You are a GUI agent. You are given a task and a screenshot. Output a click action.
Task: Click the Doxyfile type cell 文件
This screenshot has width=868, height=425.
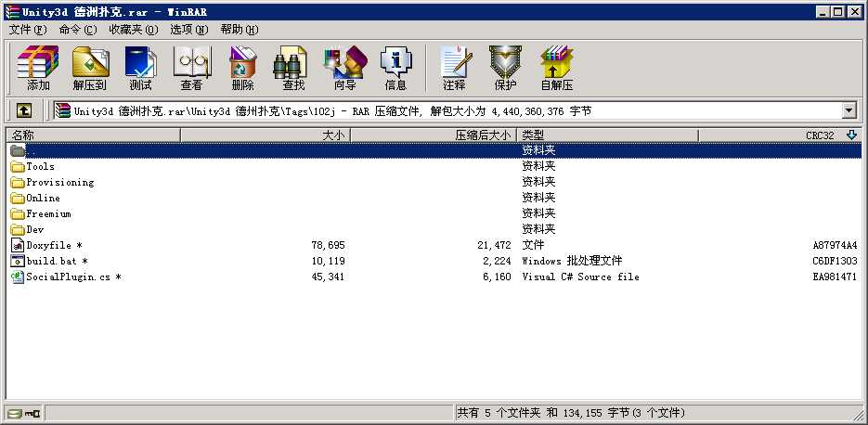tap(533, 245)
